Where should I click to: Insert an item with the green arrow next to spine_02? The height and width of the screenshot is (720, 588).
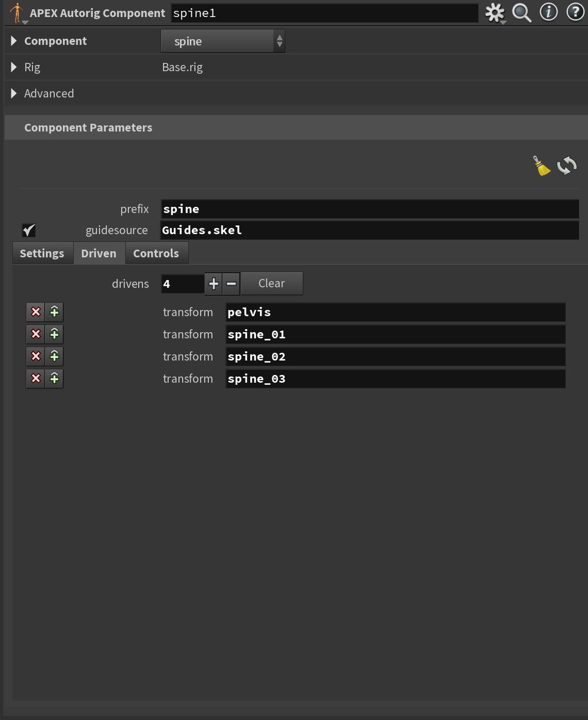[54, 356]
